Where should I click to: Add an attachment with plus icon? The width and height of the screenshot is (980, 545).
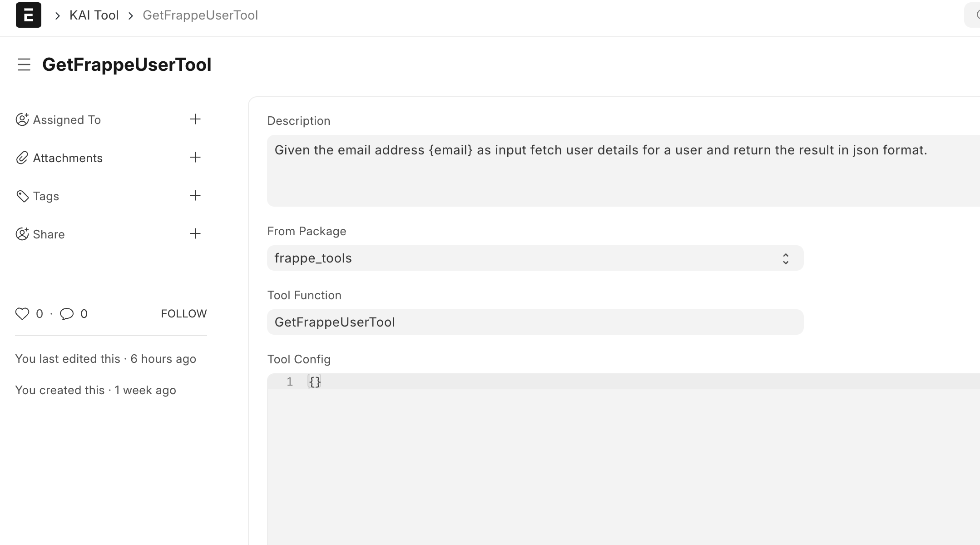click(195, 158)
